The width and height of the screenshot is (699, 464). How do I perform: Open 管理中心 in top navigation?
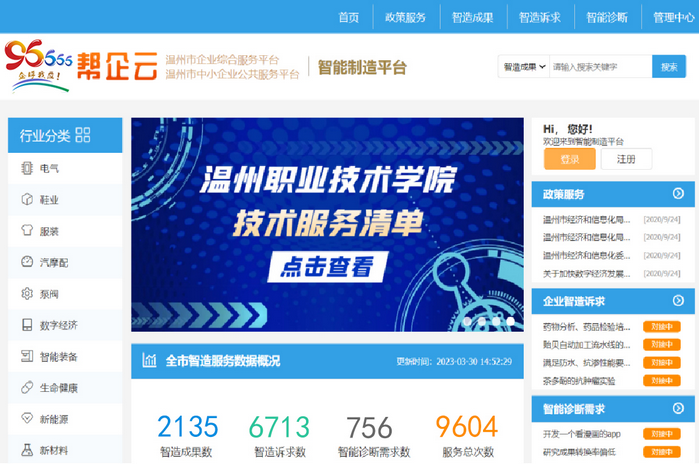coord(674,17)
